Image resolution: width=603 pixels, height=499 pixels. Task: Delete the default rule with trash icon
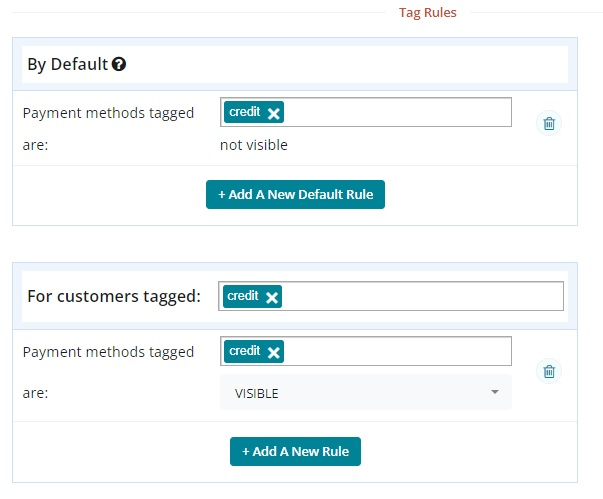[548, 124]
